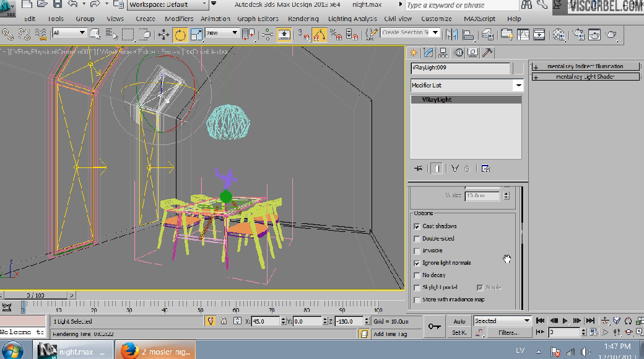Screen dimensions: 644x359
Task: Open the Graph Editors menu
Action: pyautogui.click(x=258, y=19)
